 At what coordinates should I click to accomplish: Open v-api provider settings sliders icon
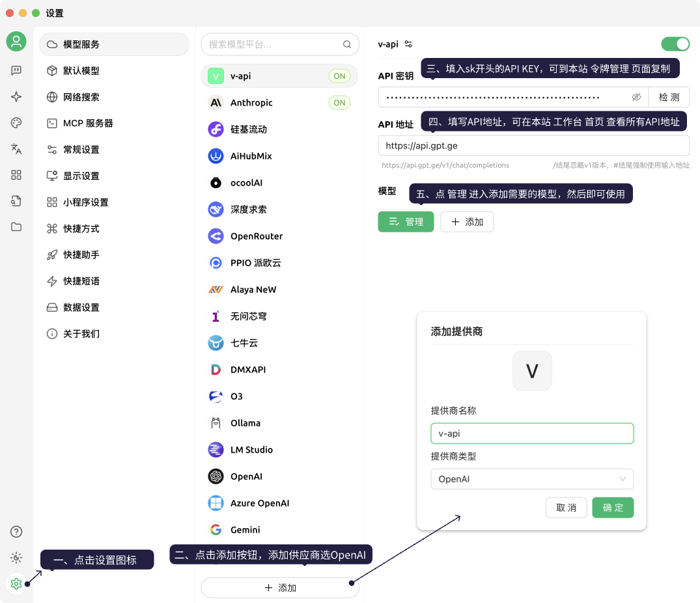[408, 44]
